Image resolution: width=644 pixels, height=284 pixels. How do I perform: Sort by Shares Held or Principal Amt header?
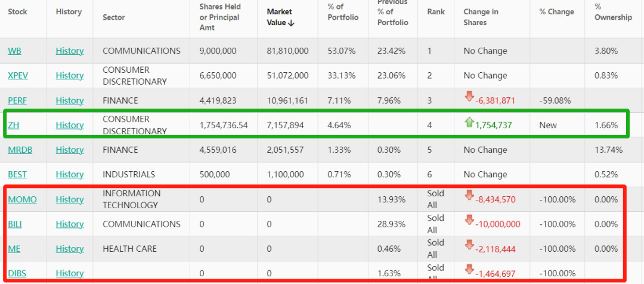(x=220, y=17)
